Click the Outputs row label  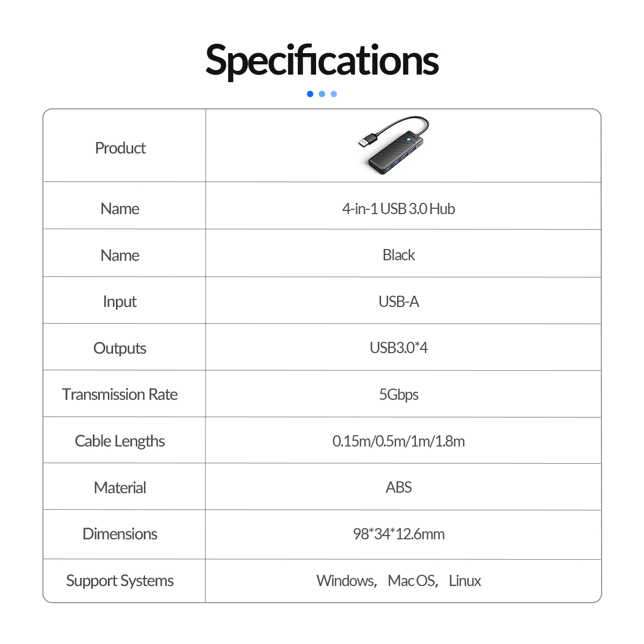pyautogui.click(x=120, y=348)
